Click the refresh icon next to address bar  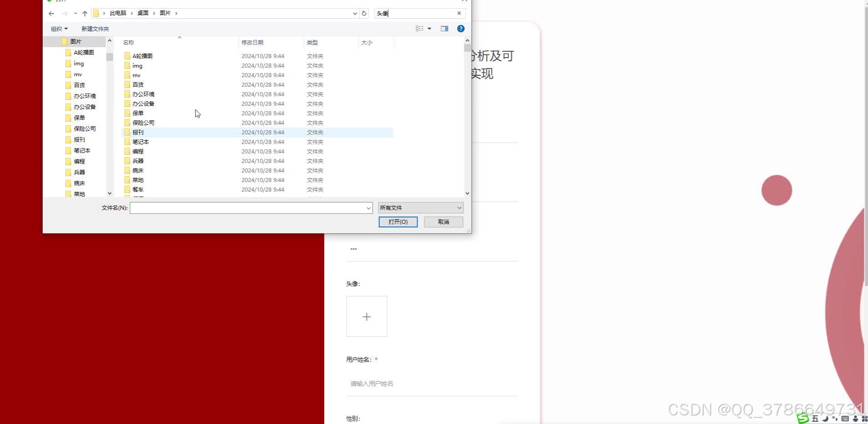click(x=364, y=13)
